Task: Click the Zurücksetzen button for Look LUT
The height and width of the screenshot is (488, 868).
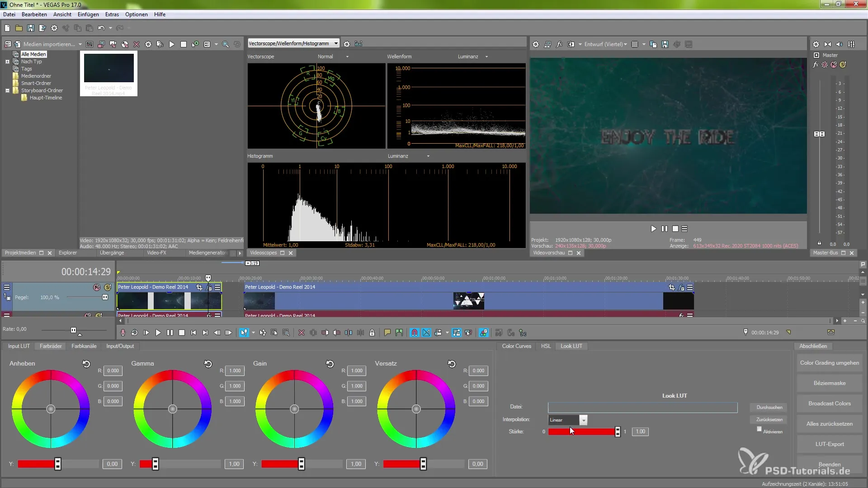Action: point(769,420)
